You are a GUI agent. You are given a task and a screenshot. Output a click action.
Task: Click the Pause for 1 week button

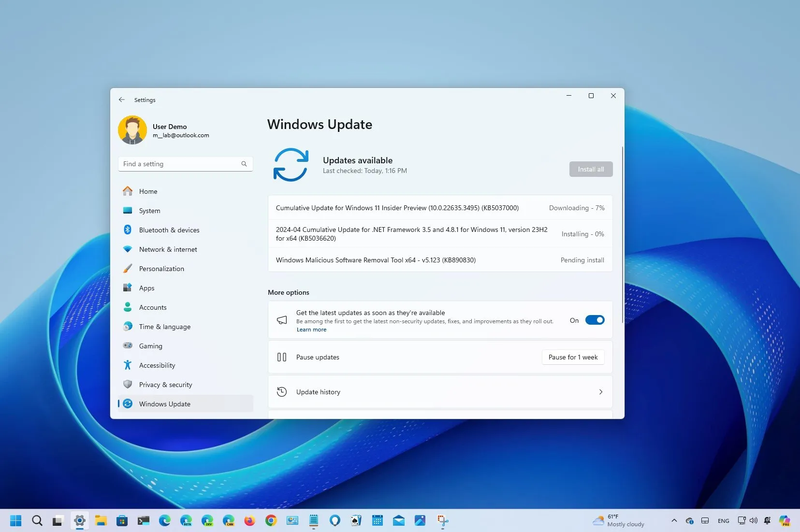(573, 357)
